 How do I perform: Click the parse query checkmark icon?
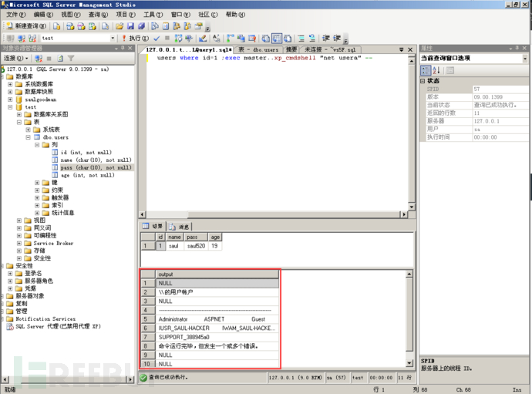click(x=157, y=38)
